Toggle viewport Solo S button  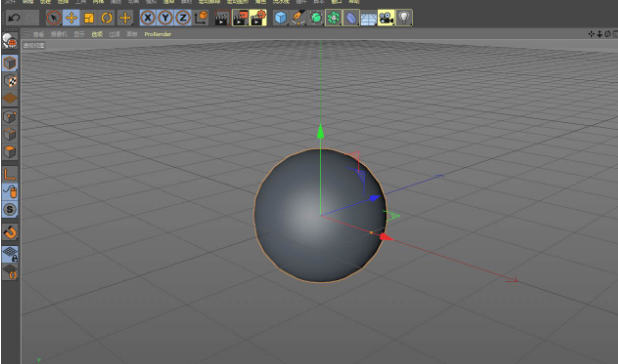click(9, 210)
